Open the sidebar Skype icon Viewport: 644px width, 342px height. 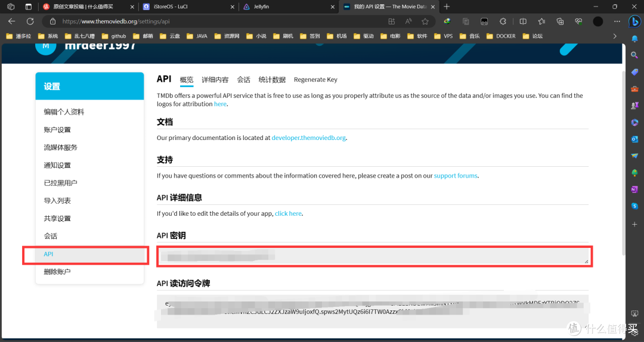634,206
